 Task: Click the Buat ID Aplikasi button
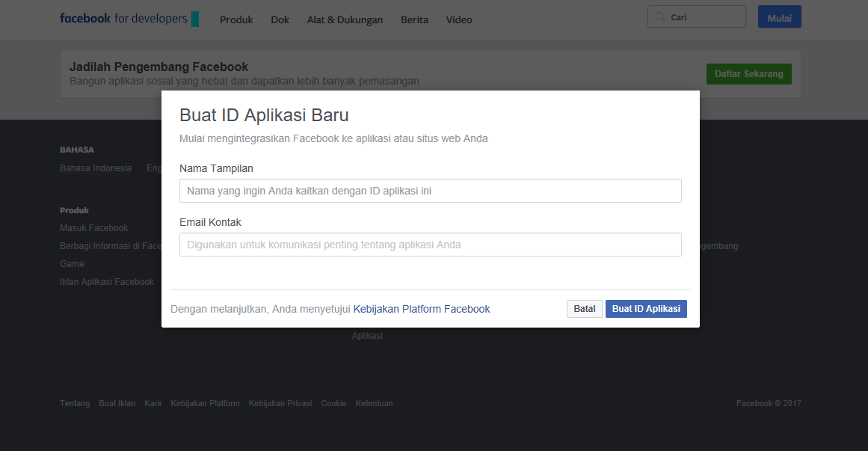(x=646, y=309)
